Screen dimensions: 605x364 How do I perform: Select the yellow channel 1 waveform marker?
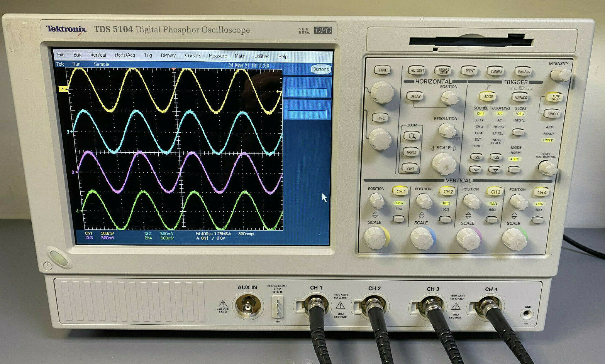[63, 89]
